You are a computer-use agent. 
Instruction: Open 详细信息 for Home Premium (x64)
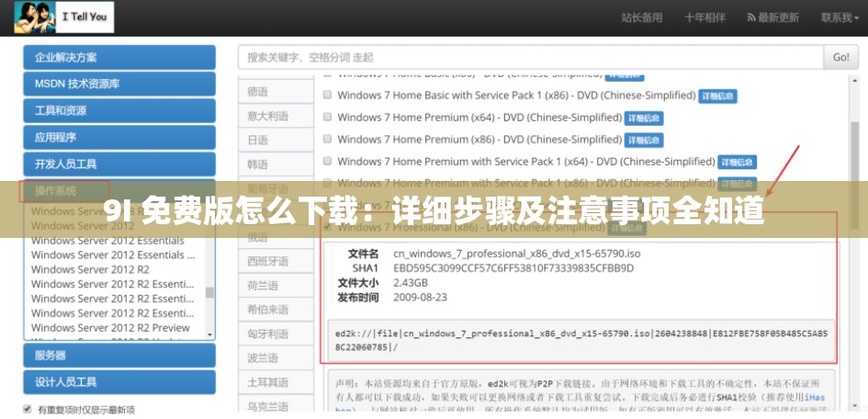pos(644,119)
